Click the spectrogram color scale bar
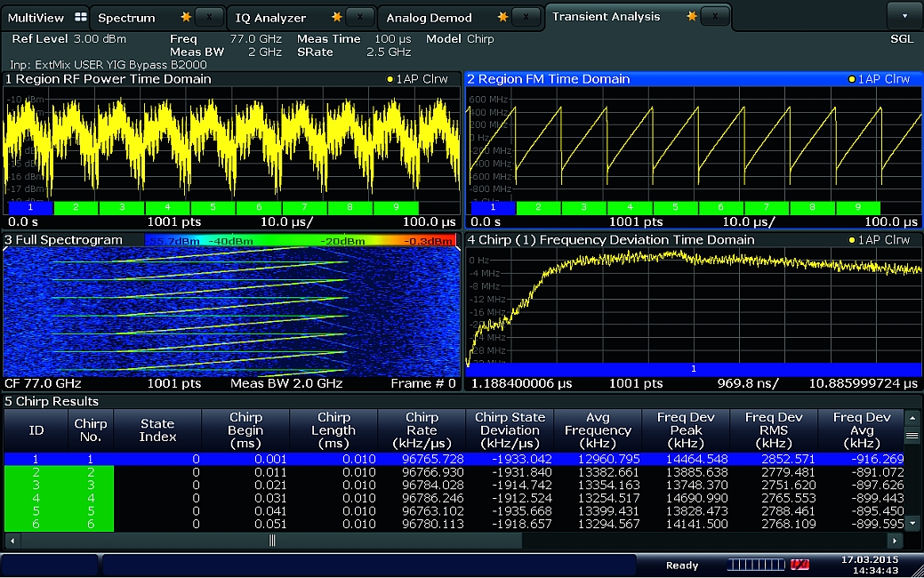 tap(300, 240)
